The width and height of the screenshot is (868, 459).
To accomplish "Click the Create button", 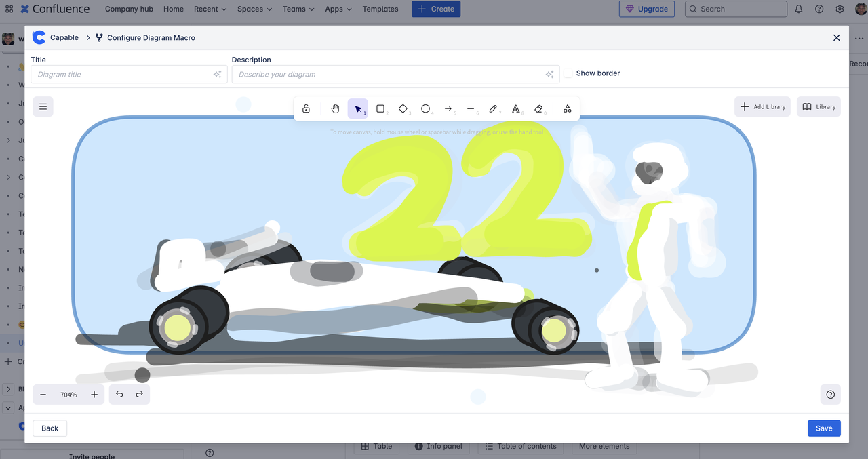I will coord(436,9).
